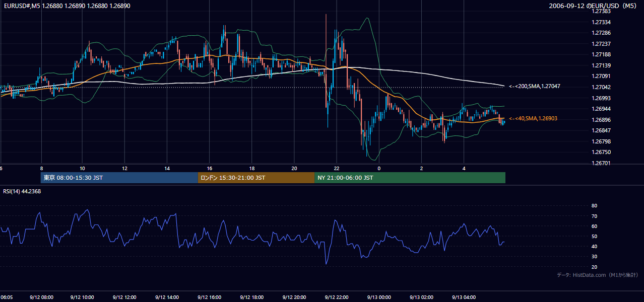Click hour marker 14 below price chart
Image resolution: width=644 pixels, height=302 pixels.
(x=167, y=169)
